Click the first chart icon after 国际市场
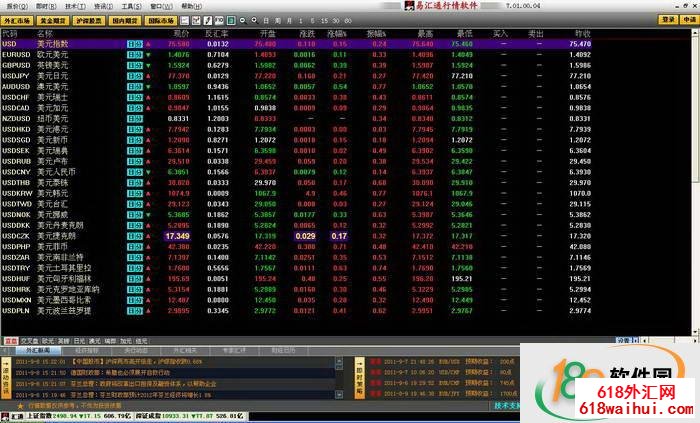The image size is (700, 423). [185, 21]
